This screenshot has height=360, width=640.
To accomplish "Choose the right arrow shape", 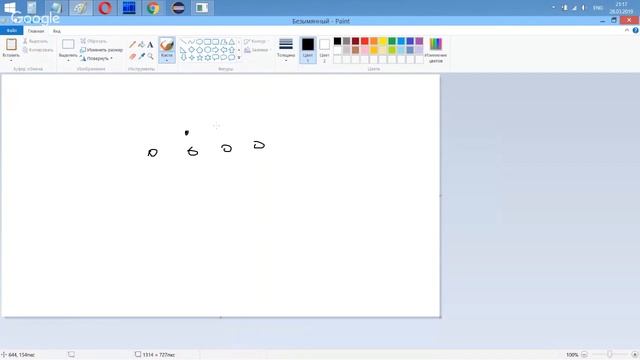I will pyautogui.click(x=216, y=50).
